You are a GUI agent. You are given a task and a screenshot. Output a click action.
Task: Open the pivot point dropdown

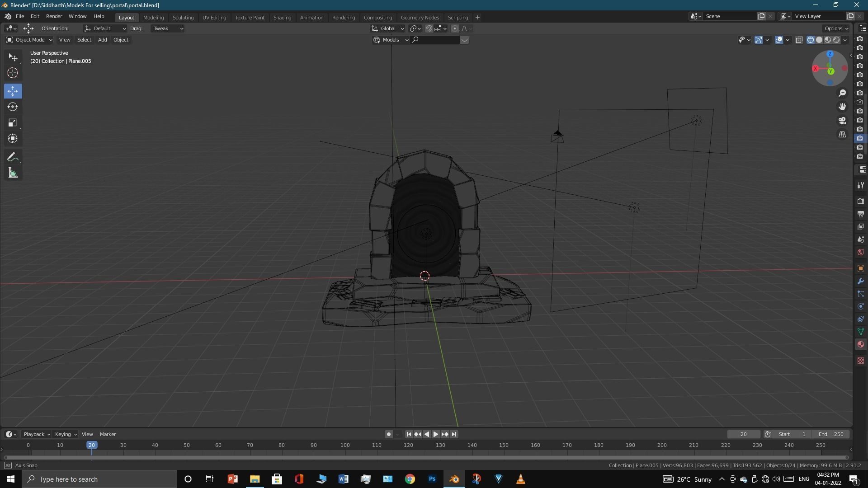(x=415, y=28)
